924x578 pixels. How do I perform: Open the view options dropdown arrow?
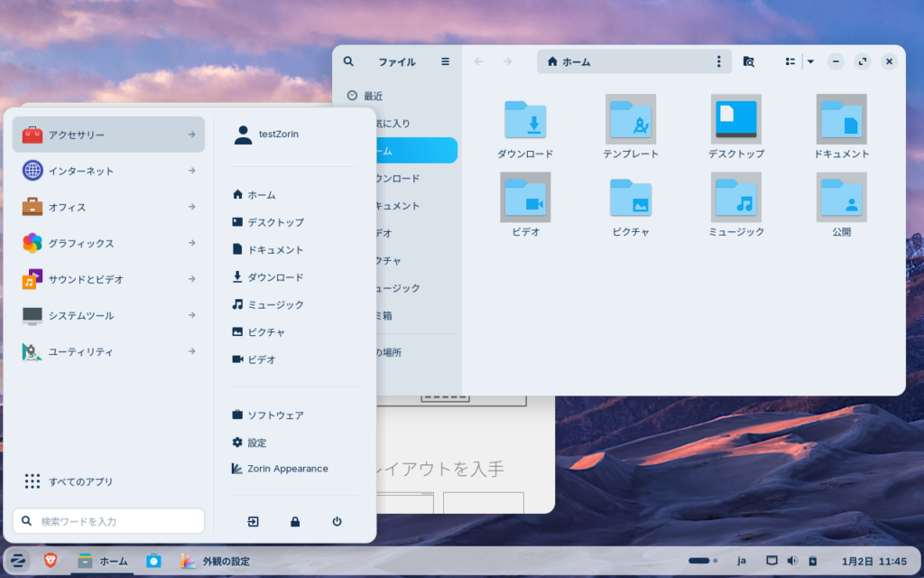coord(810,61)
